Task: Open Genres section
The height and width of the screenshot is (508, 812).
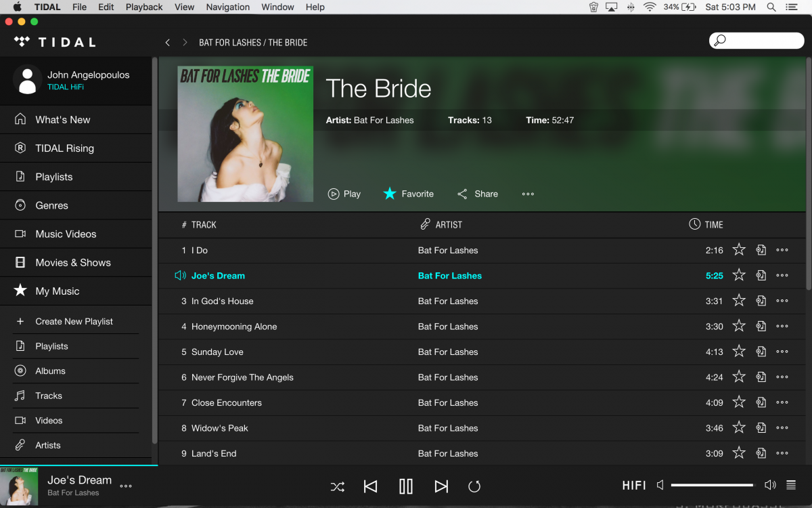Action: coord(76,205)
